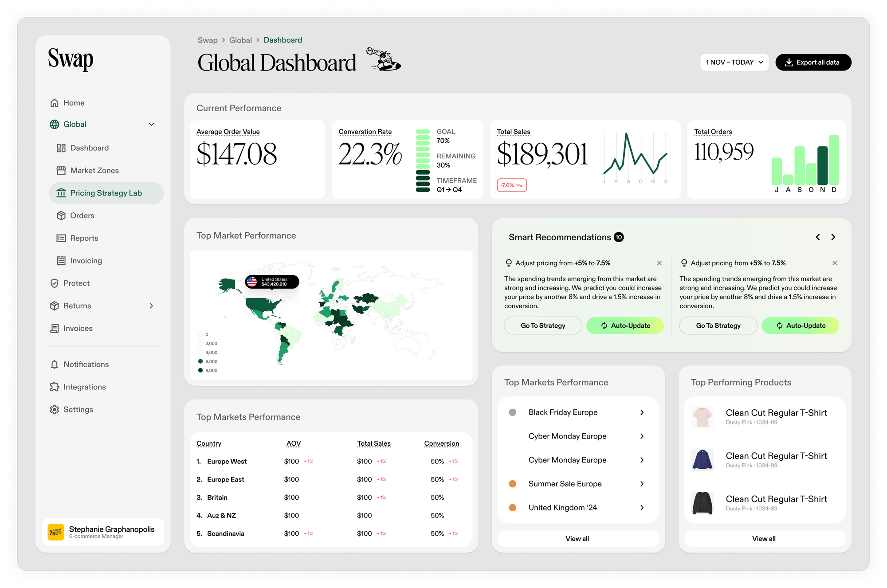
Task: Open the Home sidebar icon
Action: 55,102
